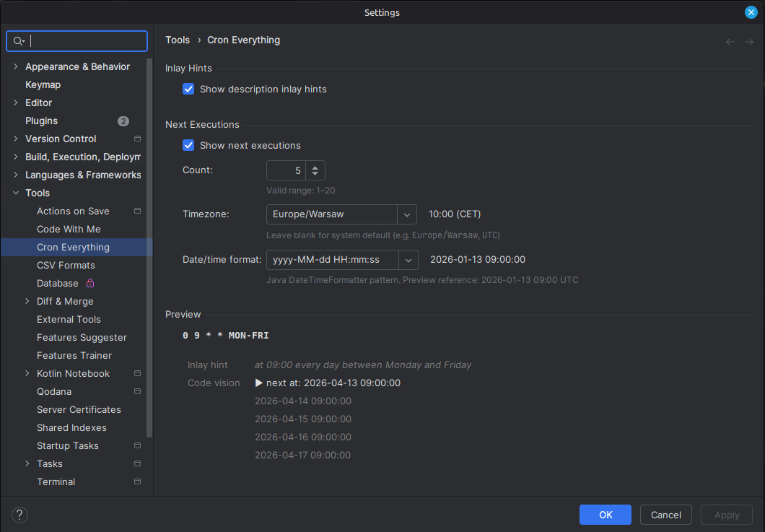Close the Settings dialog with X button
The image size is (765, 532).
tap(751, 12)
